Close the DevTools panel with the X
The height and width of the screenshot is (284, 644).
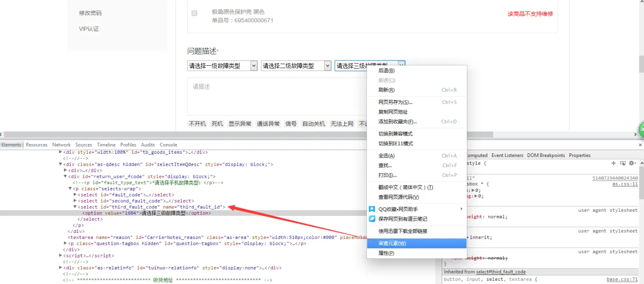(x=640, y=145)
